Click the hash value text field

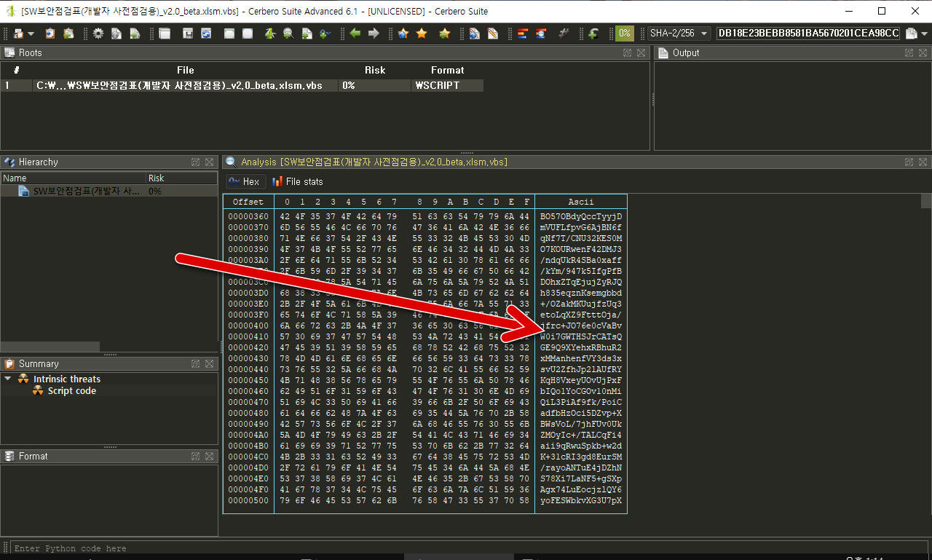pyautogui.click(x=809, y=33)
